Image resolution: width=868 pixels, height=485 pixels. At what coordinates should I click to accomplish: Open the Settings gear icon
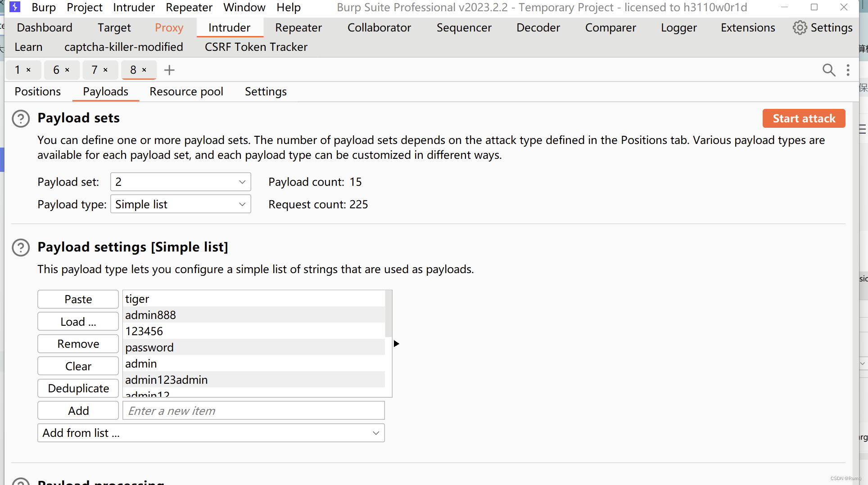800,27
